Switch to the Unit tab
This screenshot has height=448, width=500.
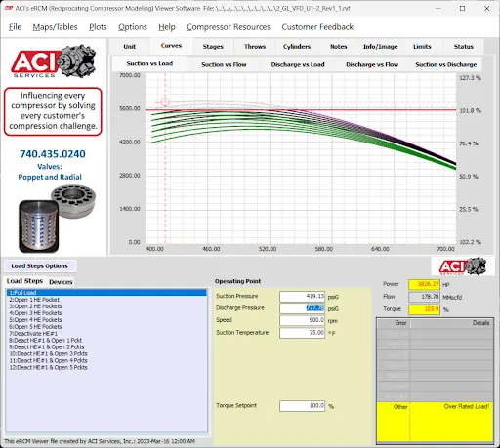130,47
